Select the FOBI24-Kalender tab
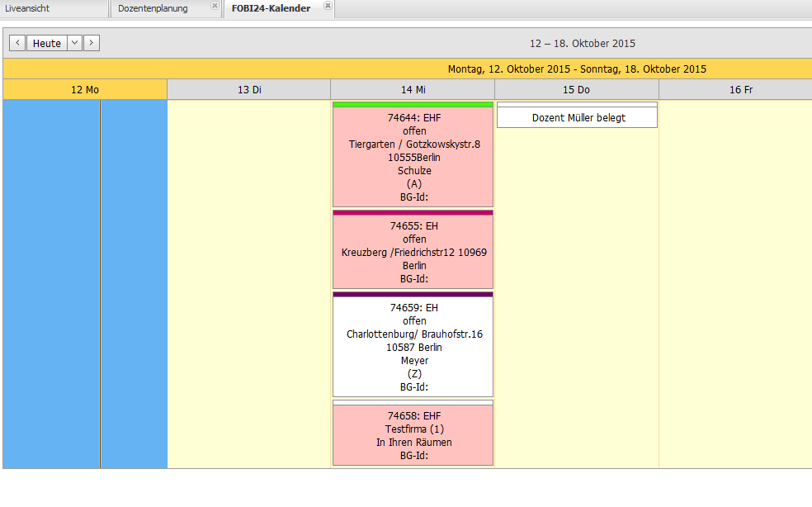Viewport: 812px width, 507px height. (271, 9)
